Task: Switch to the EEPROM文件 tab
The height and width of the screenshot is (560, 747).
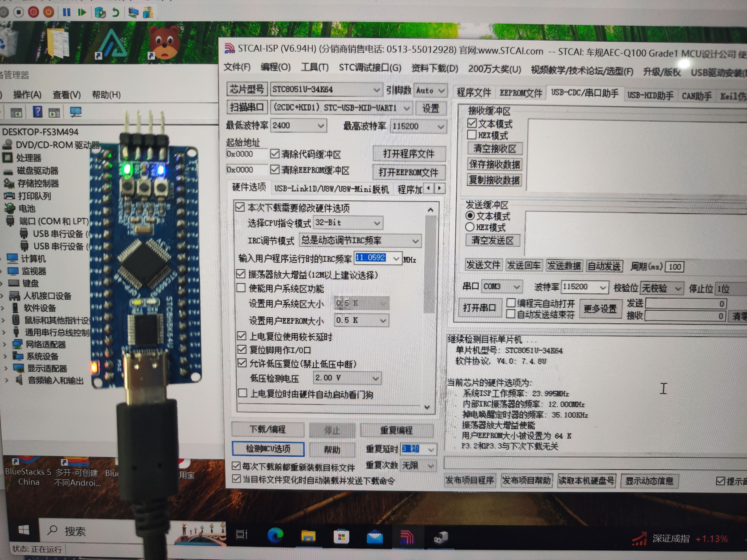Action: click(520, 93)
